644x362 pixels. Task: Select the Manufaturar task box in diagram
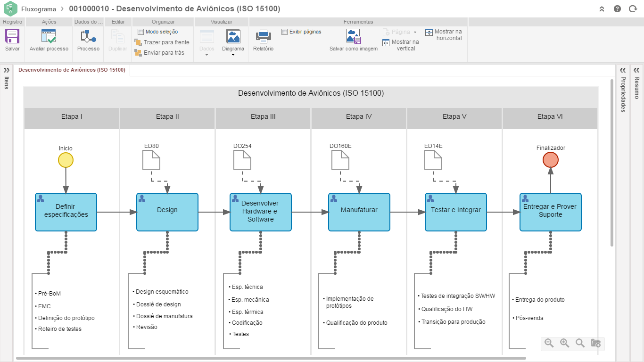[x=359, y=212]
